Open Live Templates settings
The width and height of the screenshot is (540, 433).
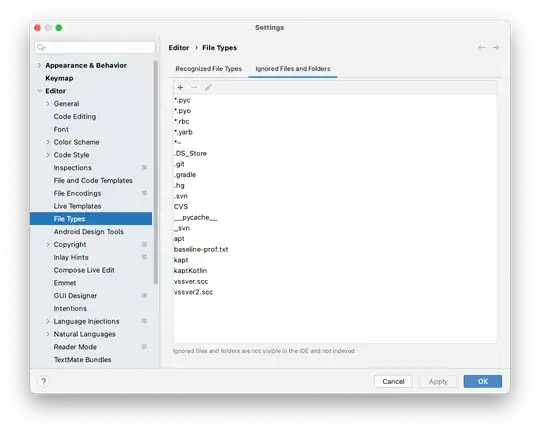tap(77, 206)
